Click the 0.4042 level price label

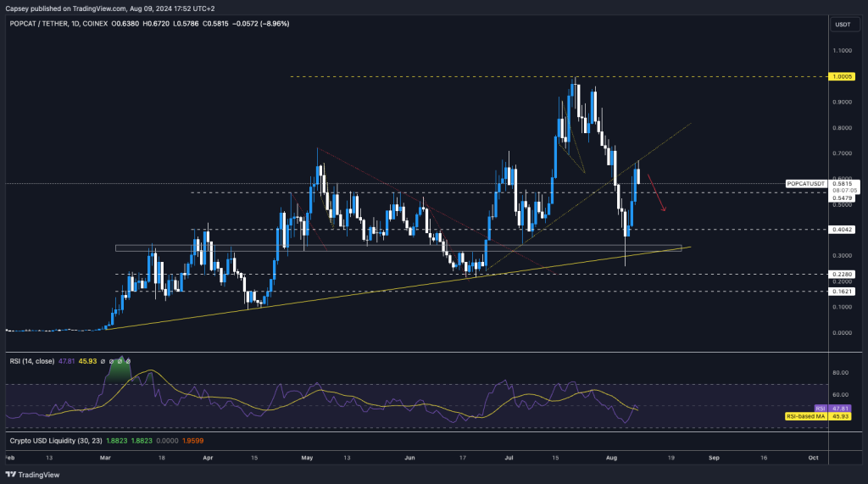843,230
